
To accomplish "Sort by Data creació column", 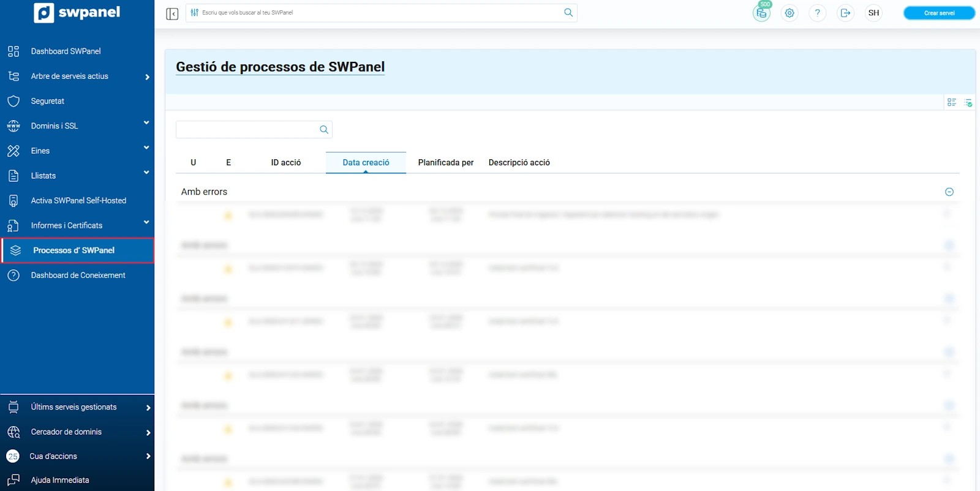I will (x=366, y=163).
